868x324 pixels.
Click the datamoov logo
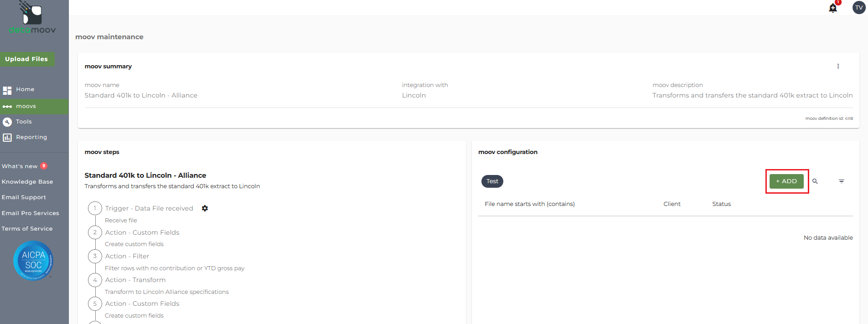32,18
